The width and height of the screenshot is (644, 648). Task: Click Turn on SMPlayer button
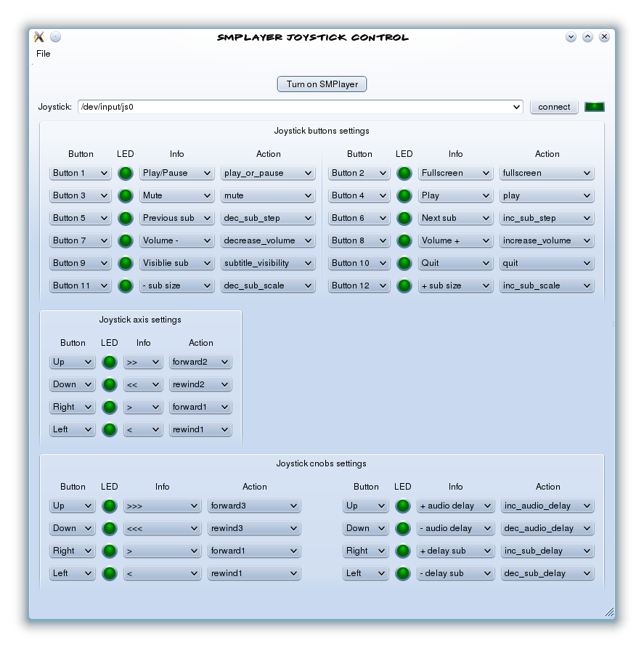(x=322, y=84)
